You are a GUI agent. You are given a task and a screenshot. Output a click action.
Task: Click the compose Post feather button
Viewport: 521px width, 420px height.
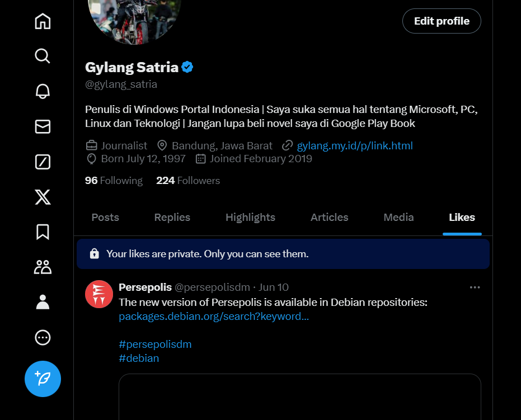click(43, 379)
